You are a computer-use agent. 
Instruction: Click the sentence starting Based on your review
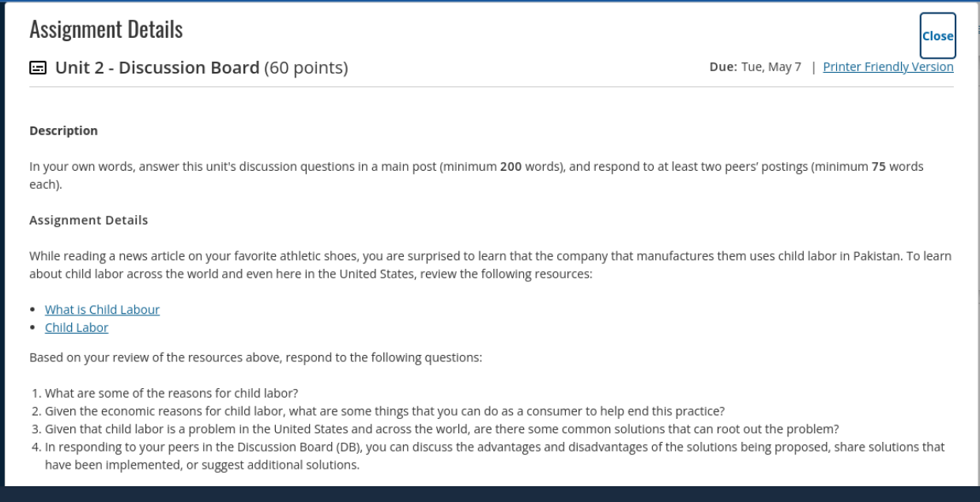pos(255,357)
